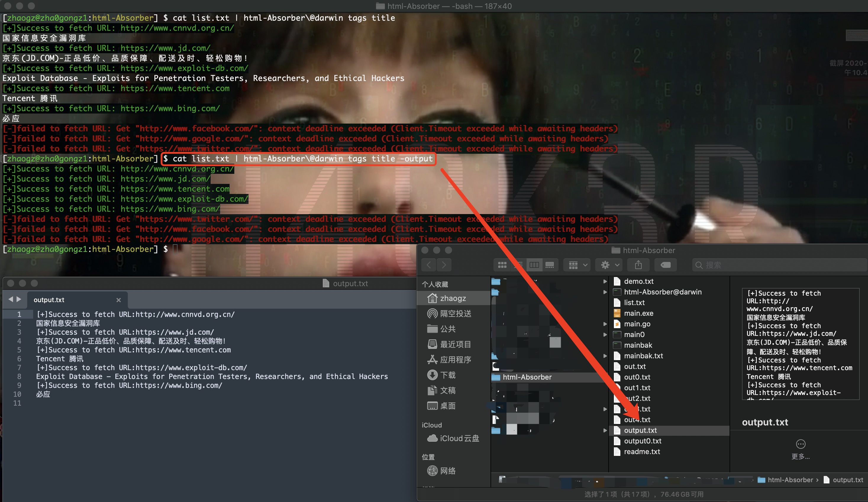Click the output.txt tab in editor
868x502 pixels.
pos(49,300)
